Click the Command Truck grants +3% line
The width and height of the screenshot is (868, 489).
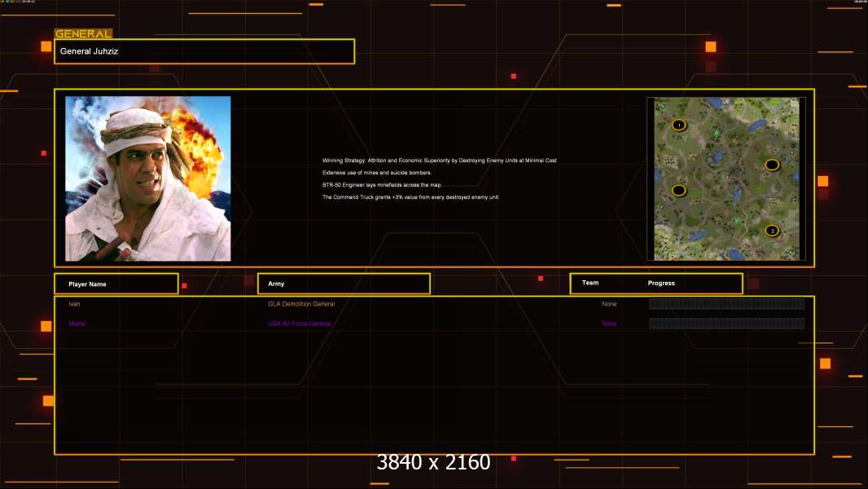(x=410, y=197)
